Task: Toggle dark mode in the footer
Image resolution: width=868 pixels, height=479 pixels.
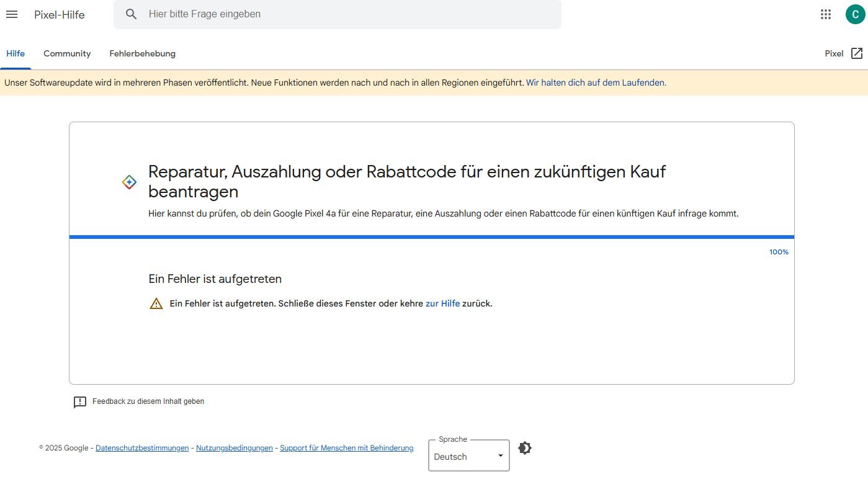Action: tap(524, 448)
